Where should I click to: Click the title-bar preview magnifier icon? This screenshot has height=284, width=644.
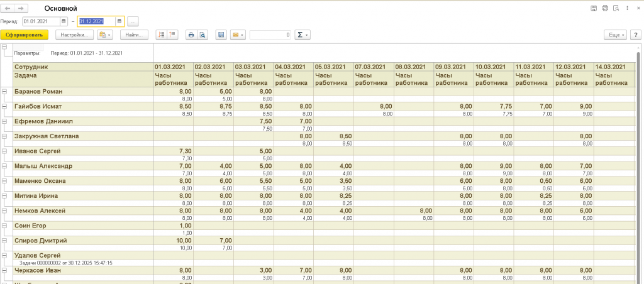pyautogui.click(x=616, y=8)
